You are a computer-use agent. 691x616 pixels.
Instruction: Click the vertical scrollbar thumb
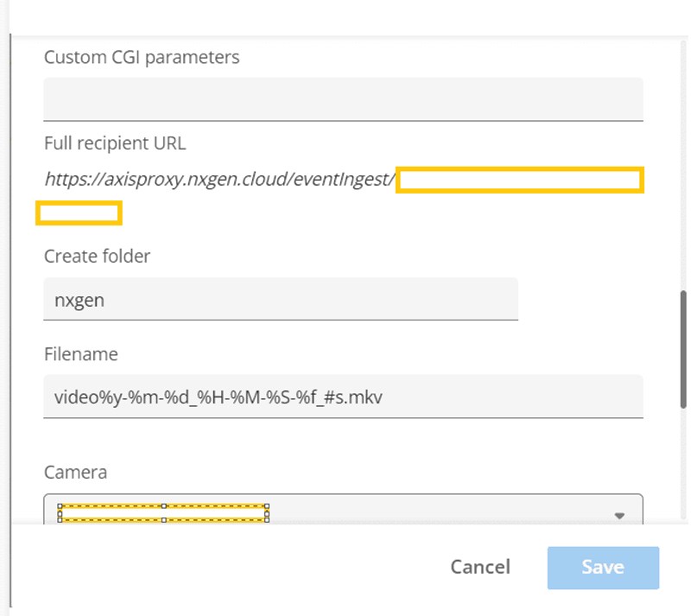coord(683,348)
